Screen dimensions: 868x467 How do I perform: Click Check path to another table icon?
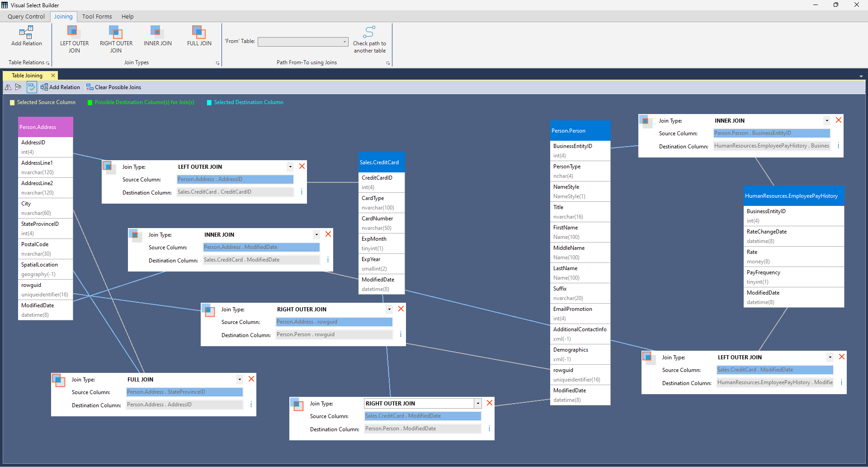[369, 32]
